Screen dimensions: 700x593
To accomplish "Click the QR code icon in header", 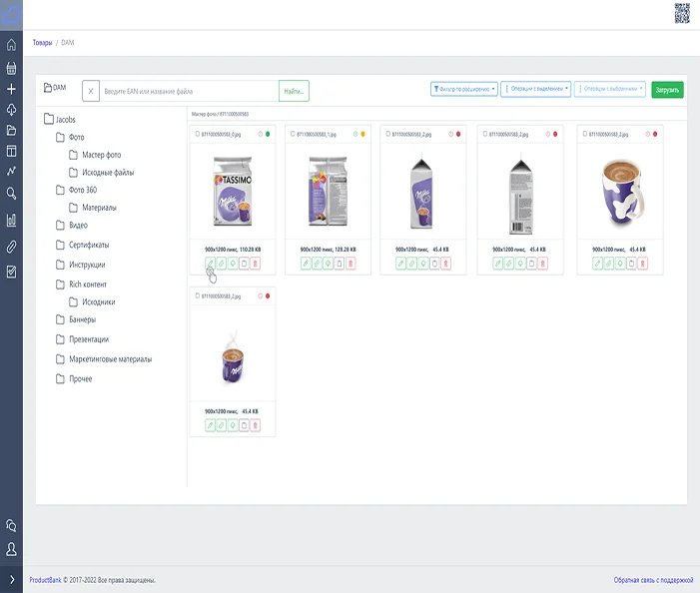I will coord(682,13).
